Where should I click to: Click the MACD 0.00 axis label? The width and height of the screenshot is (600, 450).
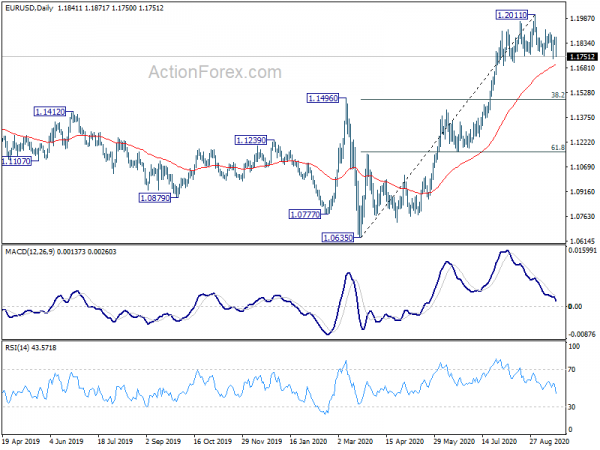(575, 307)
